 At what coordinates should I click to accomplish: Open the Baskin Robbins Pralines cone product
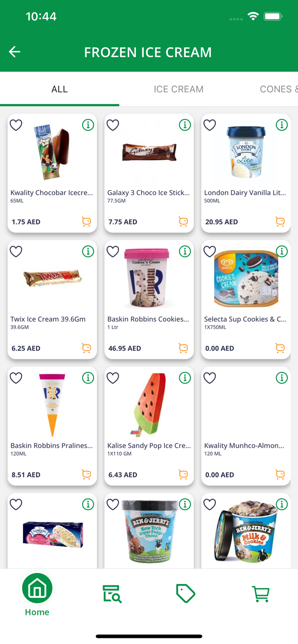point(52,405)
